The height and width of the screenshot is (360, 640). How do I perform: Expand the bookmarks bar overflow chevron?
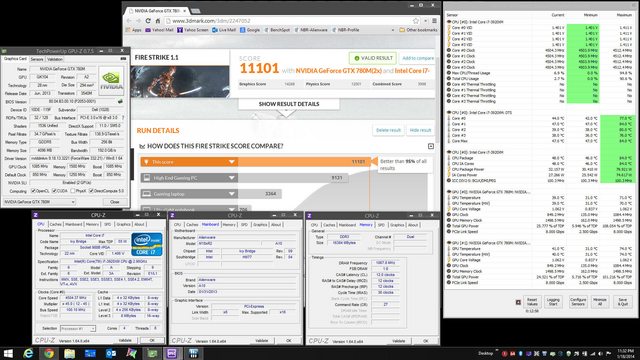(x=393, y=30)
